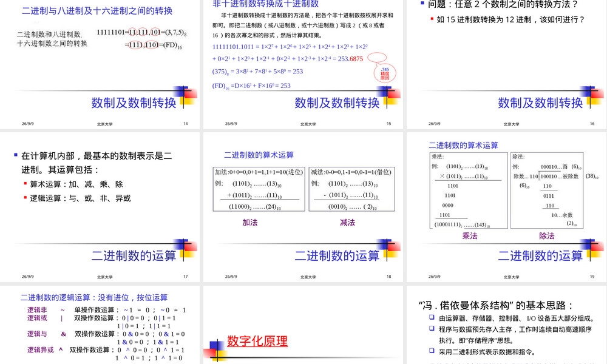Click equation 11111101=11,111,101=(3,7,5)8
This screenshot has width=607, height=364.
(141, 32)
